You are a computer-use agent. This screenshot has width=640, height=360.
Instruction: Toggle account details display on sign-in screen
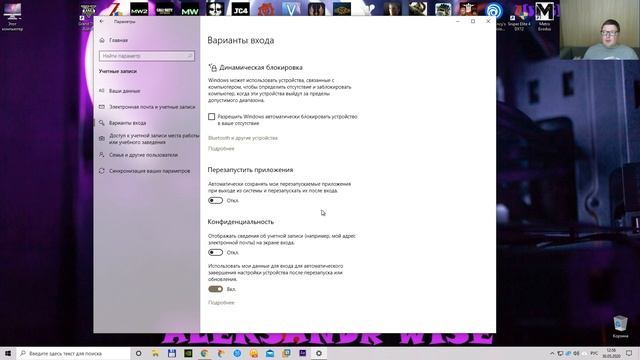pyautogui.click(x=216, y=253)
